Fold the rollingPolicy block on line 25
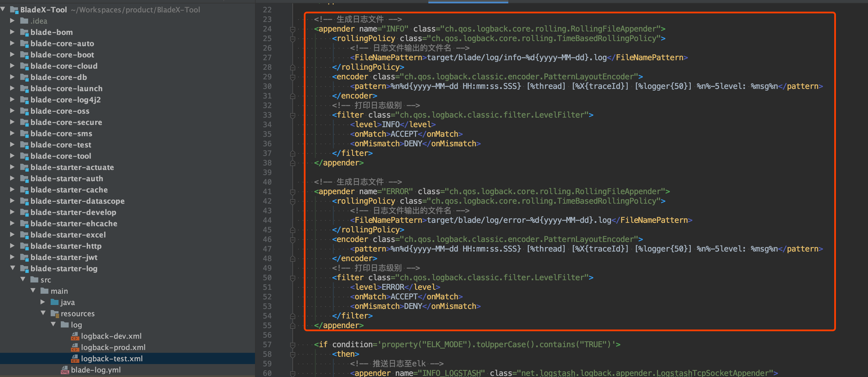 tap(292, 39)
